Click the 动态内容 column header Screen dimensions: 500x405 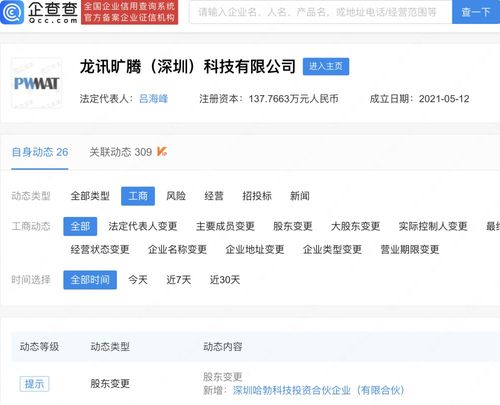click(x=223, y=347)
